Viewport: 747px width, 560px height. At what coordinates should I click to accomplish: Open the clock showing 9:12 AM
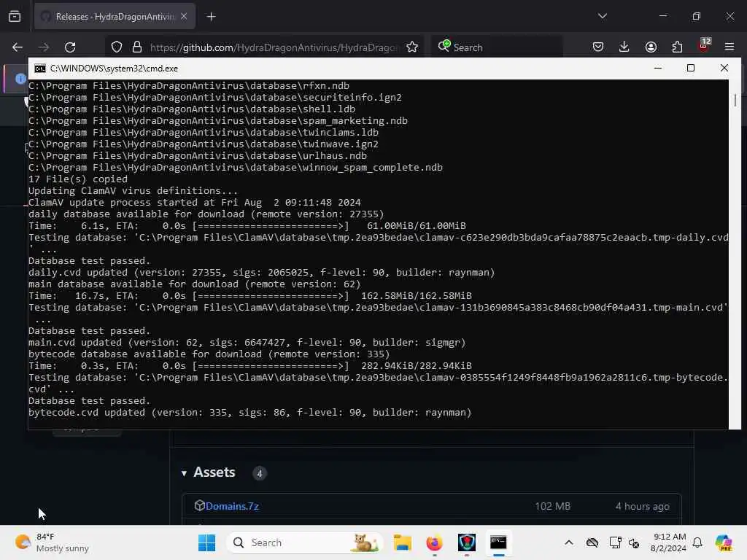coord(669,542)
